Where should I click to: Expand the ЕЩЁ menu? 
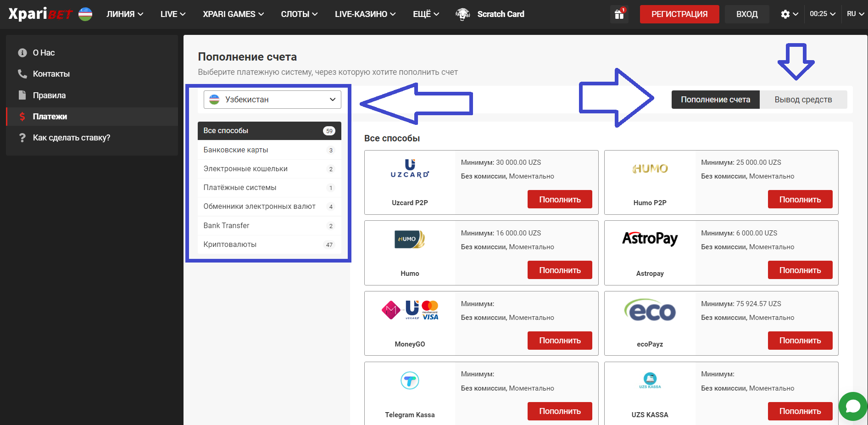point(426,14)
